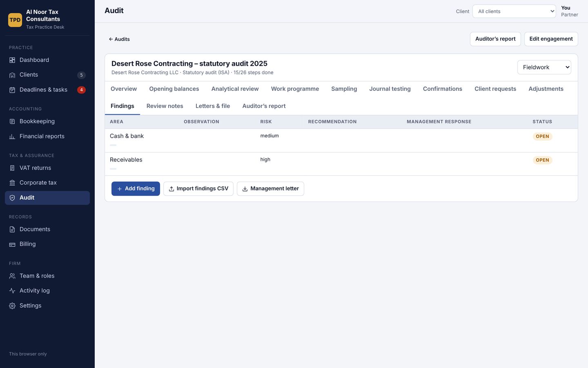Click the Documents file icon
This screenshot has height=368, width=588.
[x=12, y=229]
